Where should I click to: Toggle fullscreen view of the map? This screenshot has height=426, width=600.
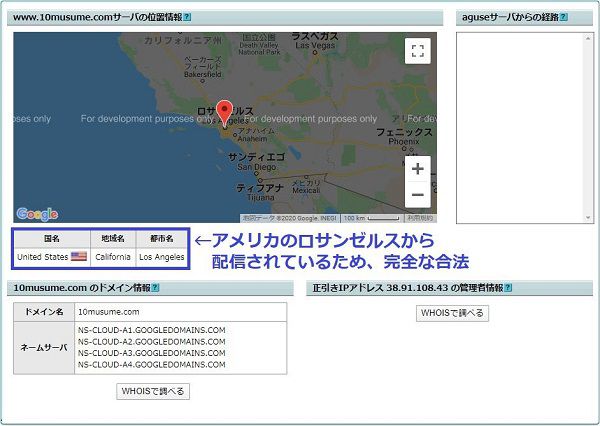(417, 51)
